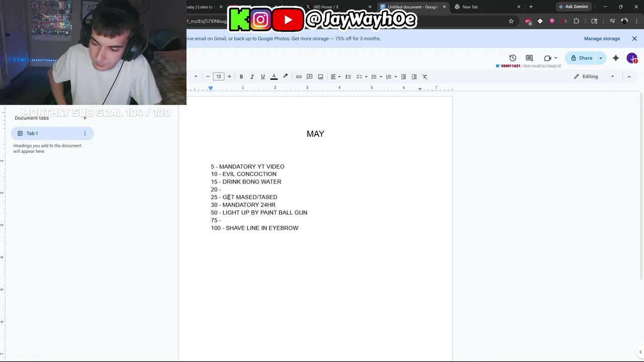Close the Untitled document browser tab
644x362 pixels.
444,7
